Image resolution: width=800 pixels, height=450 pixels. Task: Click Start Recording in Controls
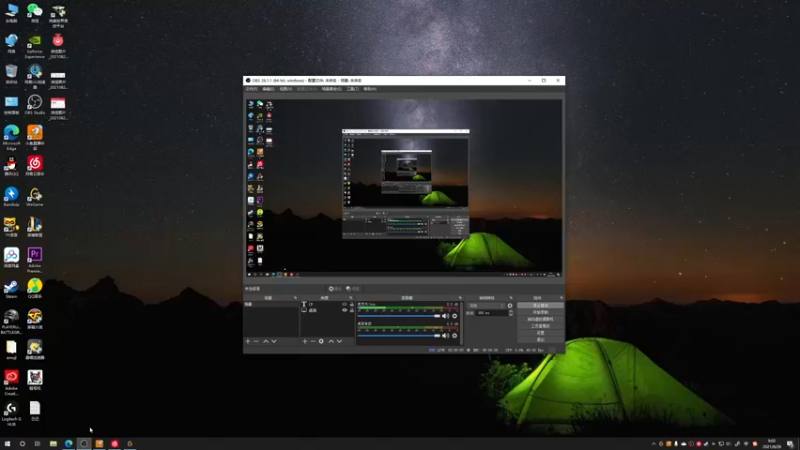[x=540, y=312]
